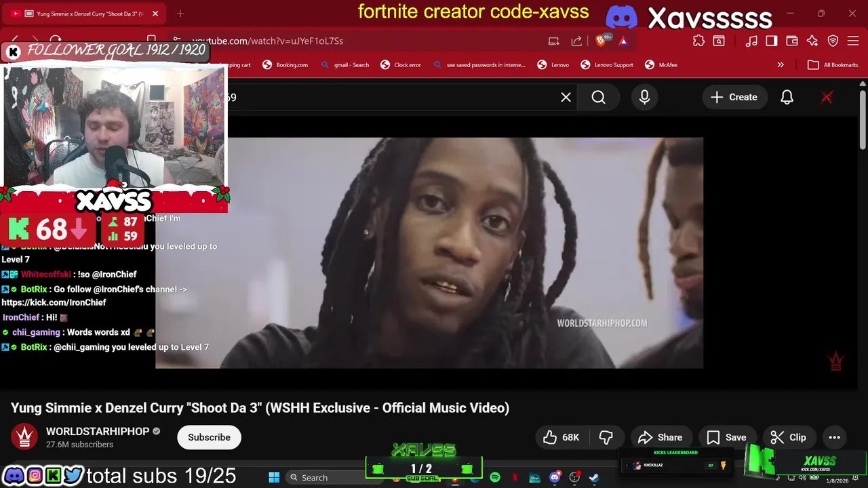Click the 1/8/2026 taskbar date
868x488 pixels.
837,481
